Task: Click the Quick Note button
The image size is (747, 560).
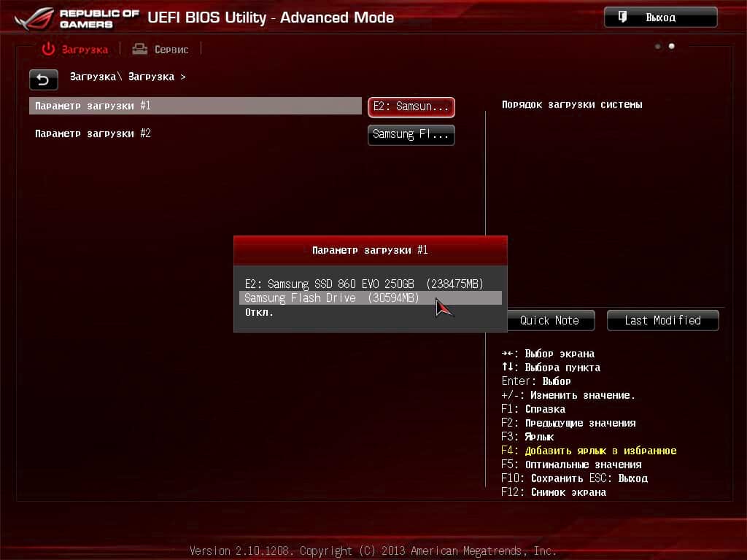Action: point(549,321)
